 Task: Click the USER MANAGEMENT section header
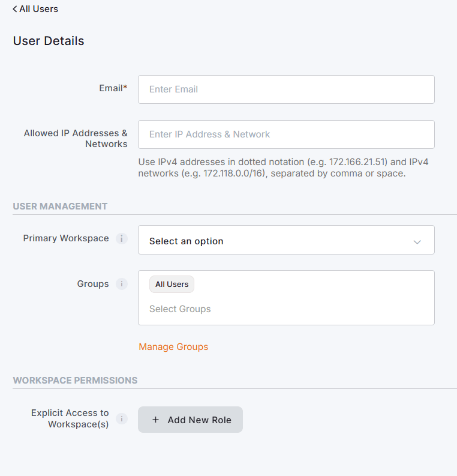click(x=60, y=206)
